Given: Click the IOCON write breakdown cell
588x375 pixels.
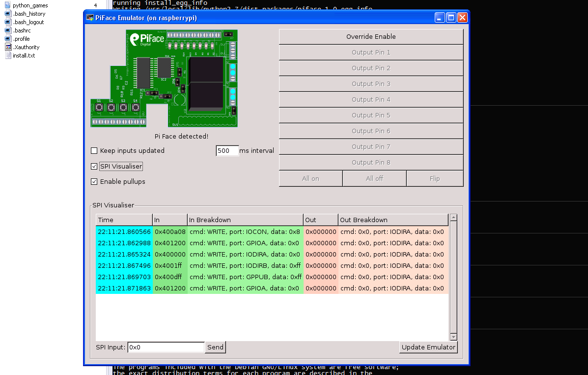Looking at the screenshot, I should (245, 232).
